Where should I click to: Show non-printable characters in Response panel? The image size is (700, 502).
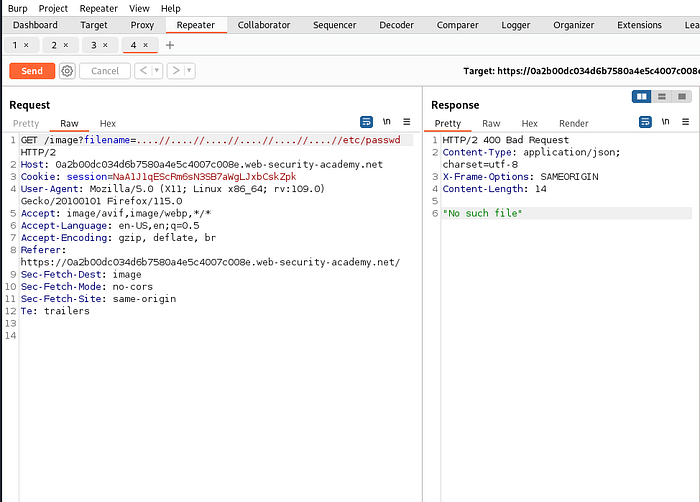pos(665,122)
